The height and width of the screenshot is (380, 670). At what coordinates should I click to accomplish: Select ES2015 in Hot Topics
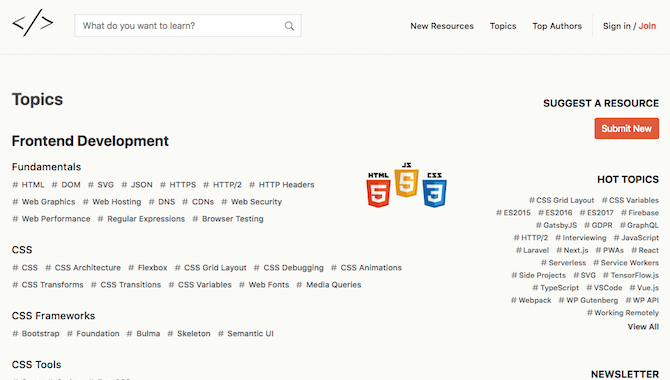[x=513, y=212]
